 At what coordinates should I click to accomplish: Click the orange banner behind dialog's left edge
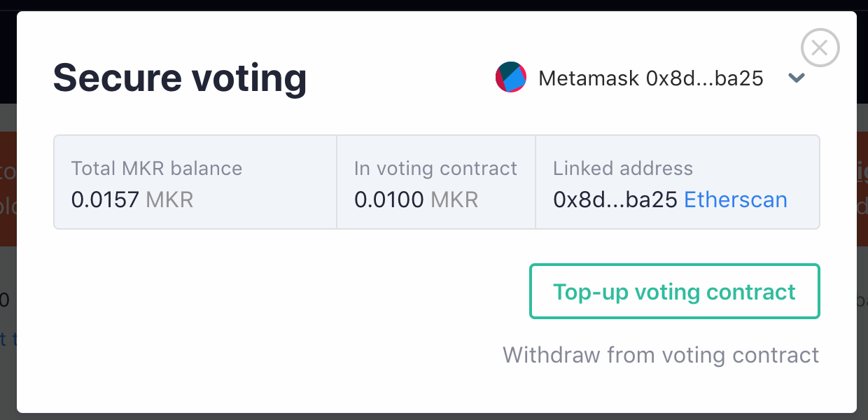[8, 189]
